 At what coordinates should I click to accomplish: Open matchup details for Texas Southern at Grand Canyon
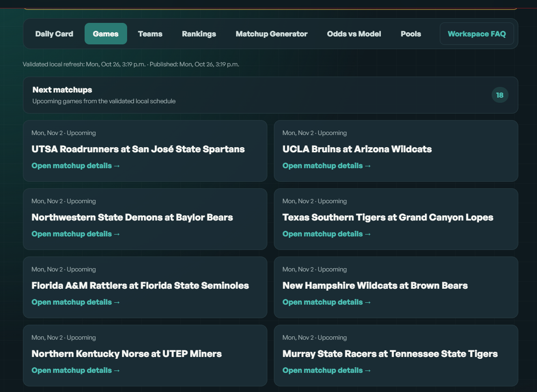[x=326, y=234]
